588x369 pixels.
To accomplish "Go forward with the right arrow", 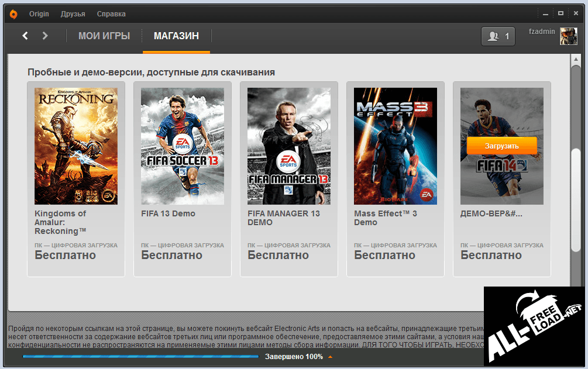I will coord(45,36).
